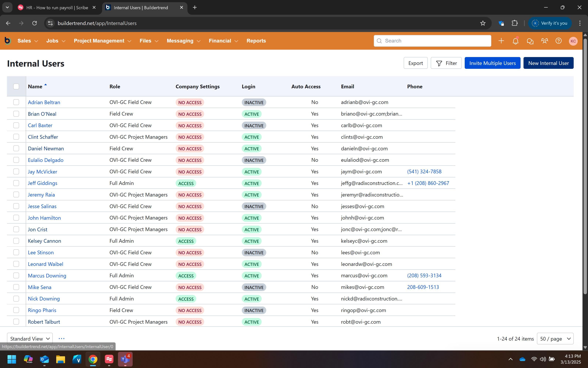Open Outlook from the taskbar
The image size is (588, 368).
coord(44,359)
